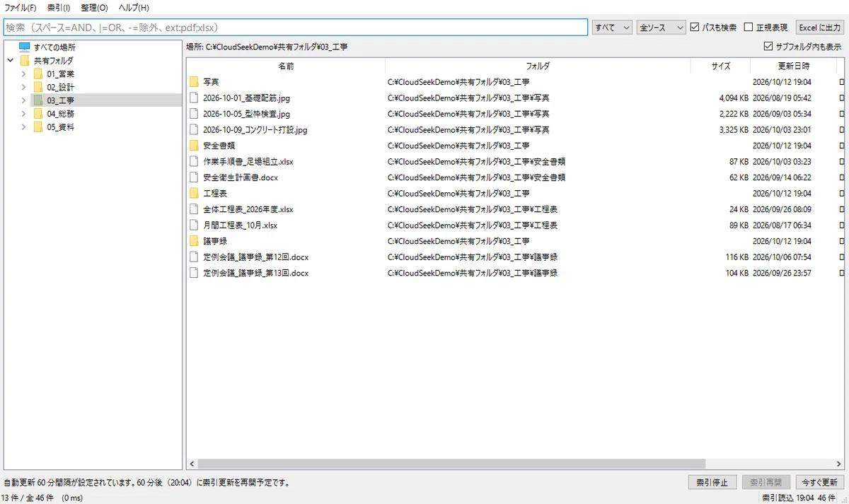This screenshot has width=849, height=504.
Task: Click file icon of 2026-10-01_基礎配筋.jpg
Action: 194,98
